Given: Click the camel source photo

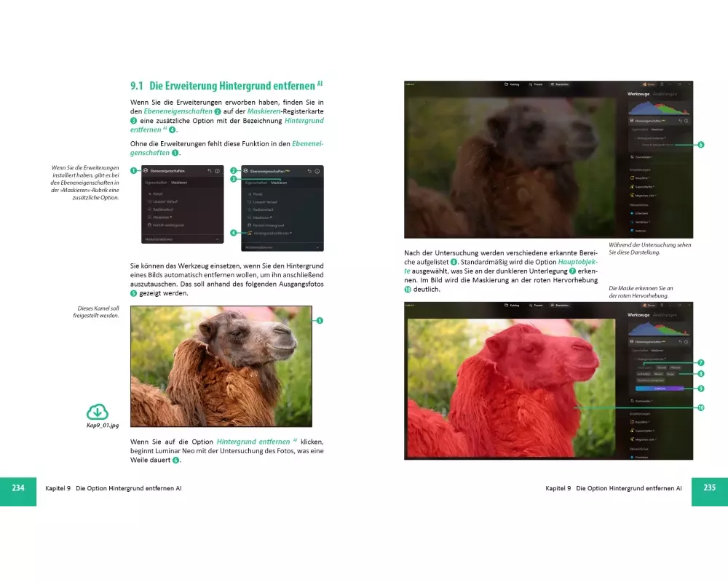Looking at the screenshot, I should coord(221,366).
